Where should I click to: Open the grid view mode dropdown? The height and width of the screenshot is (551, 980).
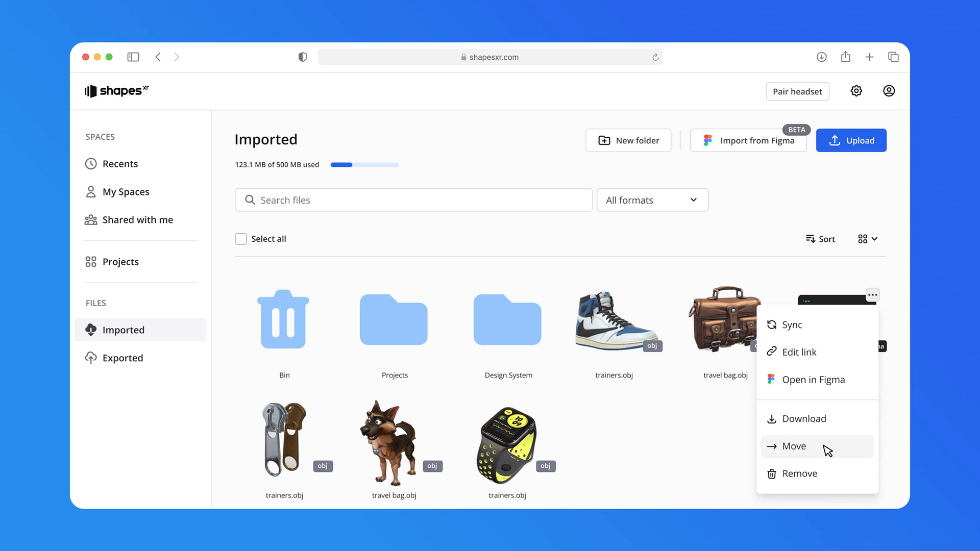point(868,239)
